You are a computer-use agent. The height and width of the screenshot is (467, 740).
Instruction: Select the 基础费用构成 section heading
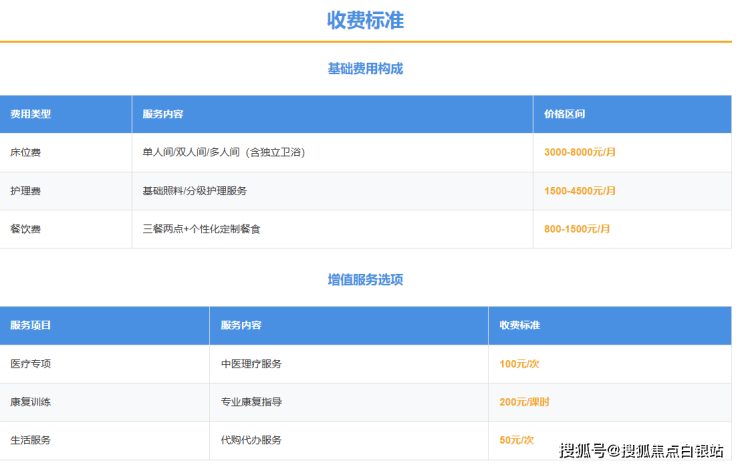tap(365, 69)
